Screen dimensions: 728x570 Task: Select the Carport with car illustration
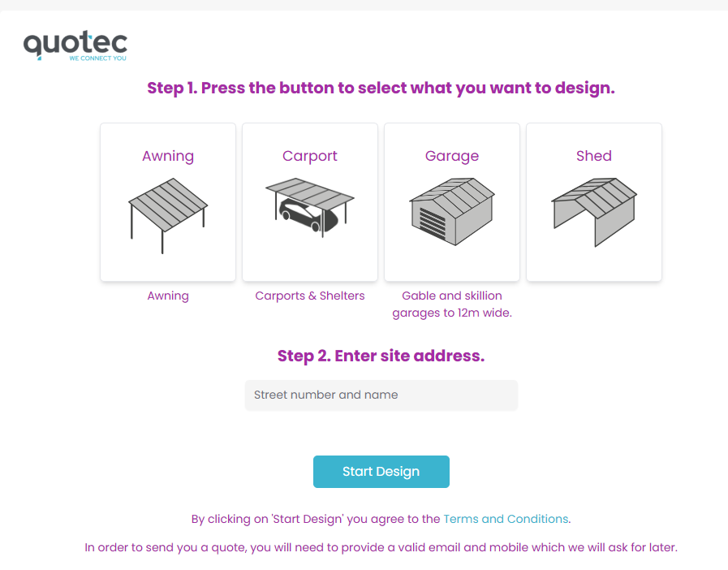pos(310,208)
